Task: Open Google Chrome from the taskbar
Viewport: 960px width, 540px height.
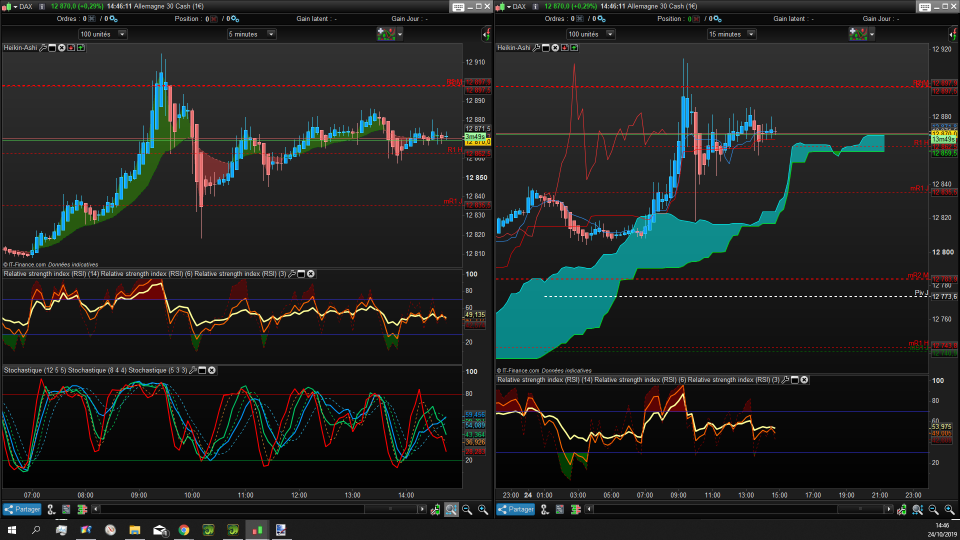Action: pos(184,530)
